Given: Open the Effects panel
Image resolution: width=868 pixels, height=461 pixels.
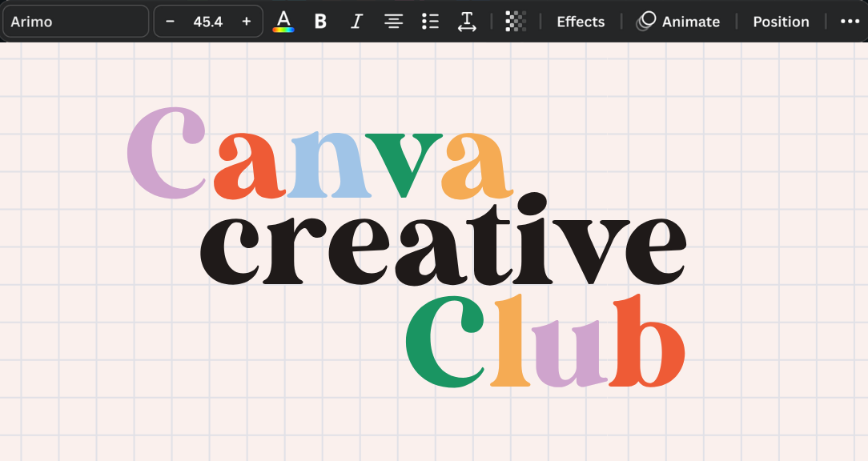Looking at the screenshot, I should 581,22.
